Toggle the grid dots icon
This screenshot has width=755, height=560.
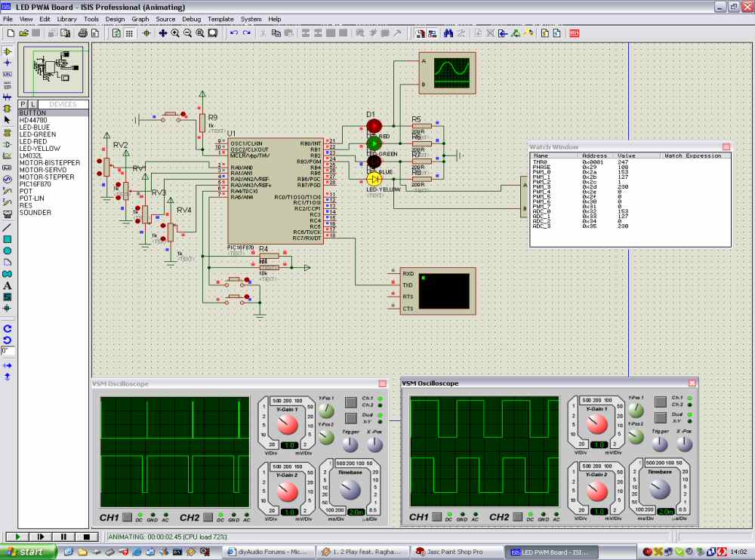pyautogui.click(x=129, y=33)
